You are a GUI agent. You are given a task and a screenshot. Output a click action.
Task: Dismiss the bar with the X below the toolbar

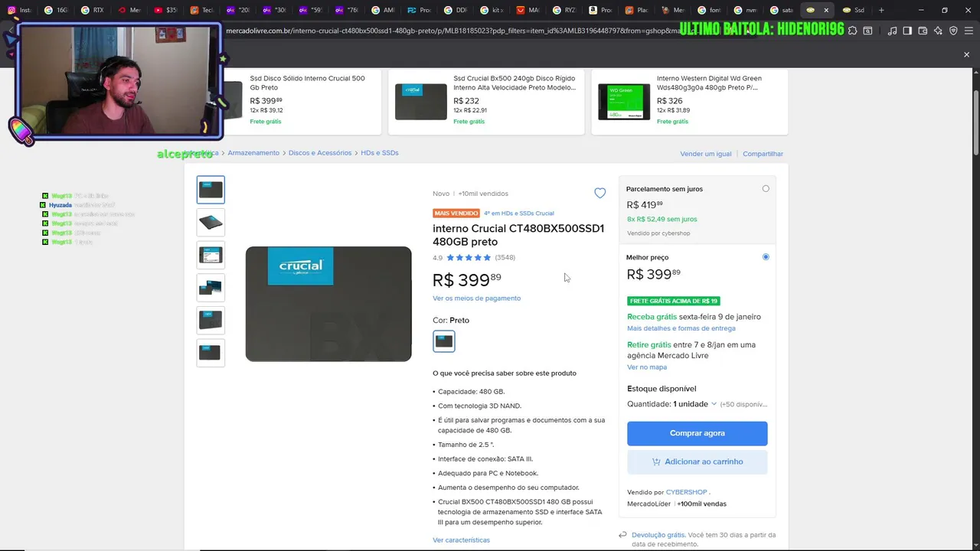(x=966, y=54)
